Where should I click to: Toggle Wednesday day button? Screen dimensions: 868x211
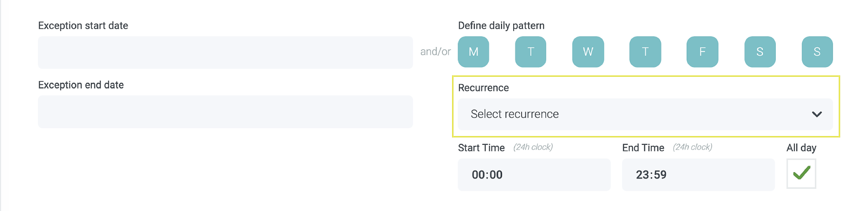click(588, 52)
